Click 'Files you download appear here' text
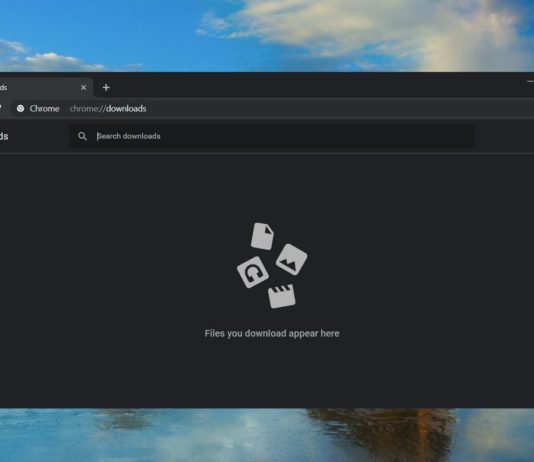The height and width of the screenshot is (462, 534). pos(272,333)
